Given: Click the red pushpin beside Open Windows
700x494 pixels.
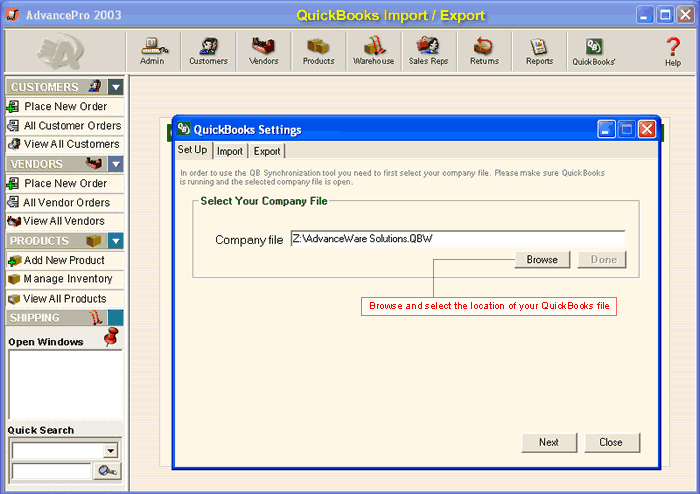Looking at the screenshot, I should point(111,336).
